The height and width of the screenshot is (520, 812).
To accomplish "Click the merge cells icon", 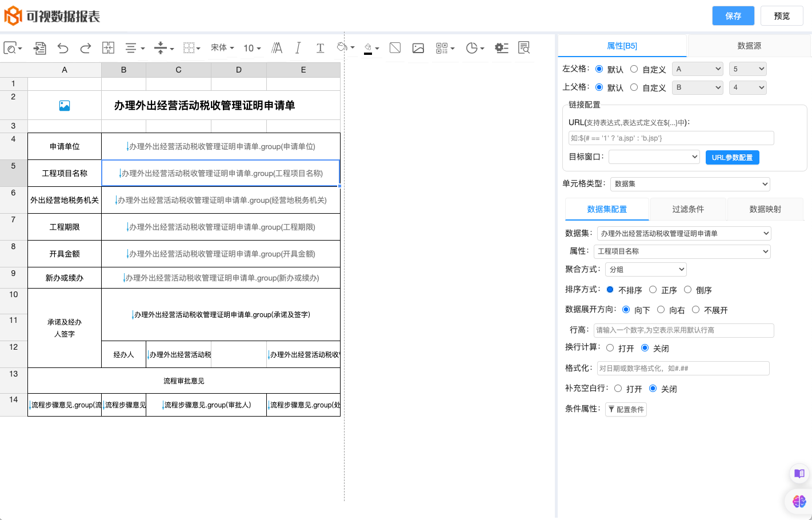I will (x=109, y=48).
